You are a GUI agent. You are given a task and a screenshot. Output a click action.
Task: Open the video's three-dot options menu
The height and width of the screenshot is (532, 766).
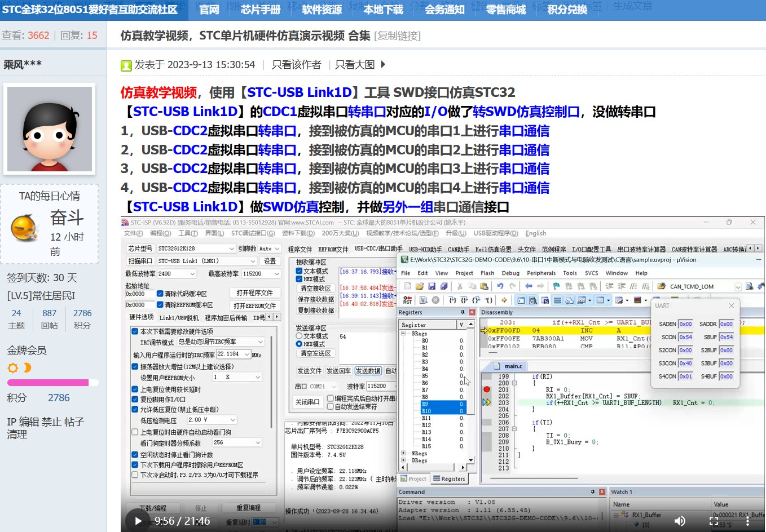747,521
